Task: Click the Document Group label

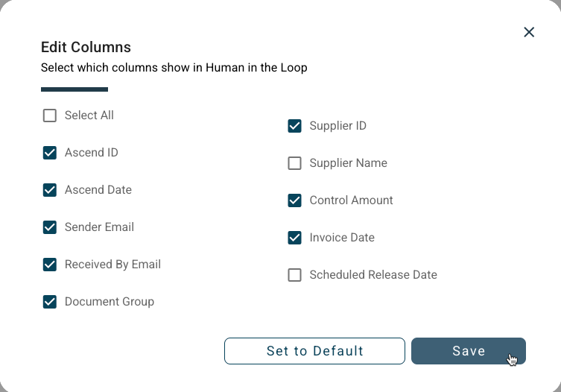Action: point(110,302)
